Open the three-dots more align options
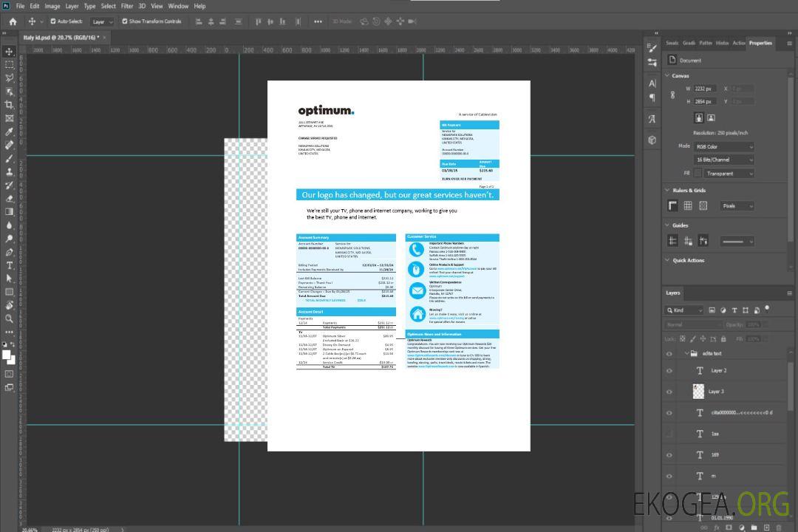The image size is (798, 532). coord(318,21)
